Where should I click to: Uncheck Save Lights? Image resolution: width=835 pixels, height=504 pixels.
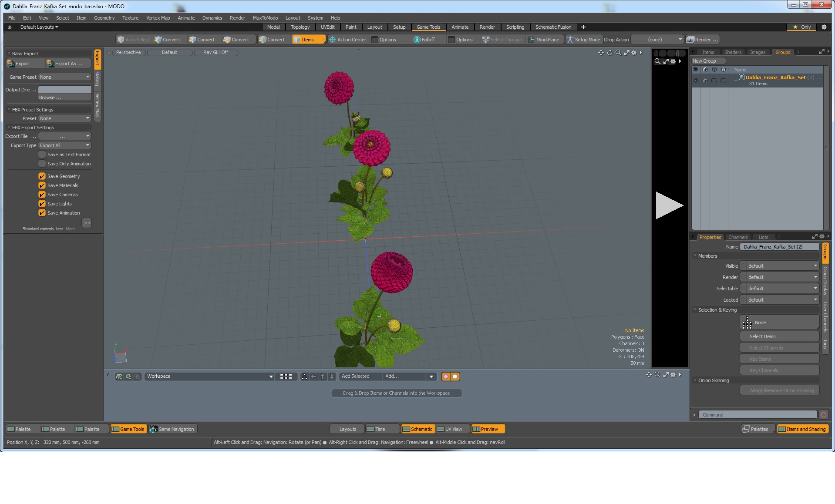(x=42, y=204)
